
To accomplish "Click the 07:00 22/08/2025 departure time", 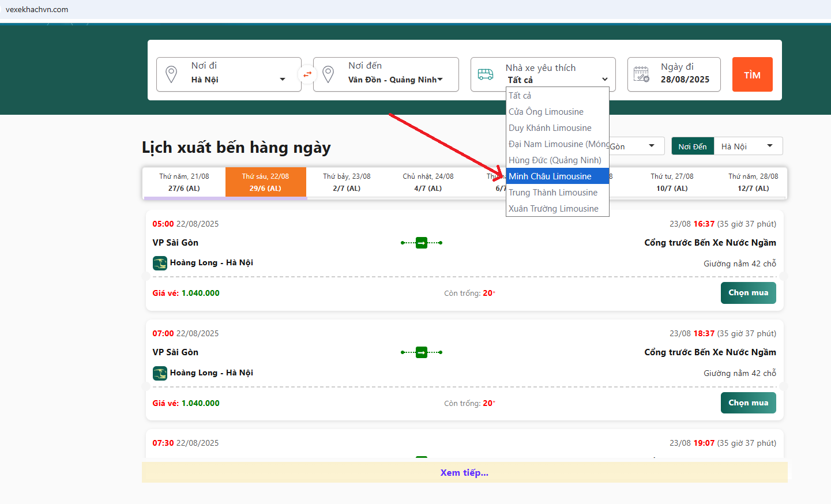I will 186,333.
